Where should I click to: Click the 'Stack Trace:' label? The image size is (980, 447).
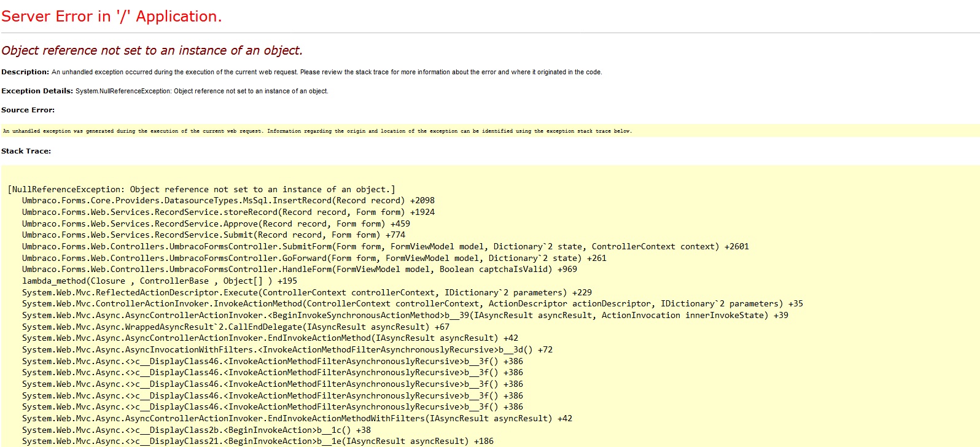[x=26, y=151]
